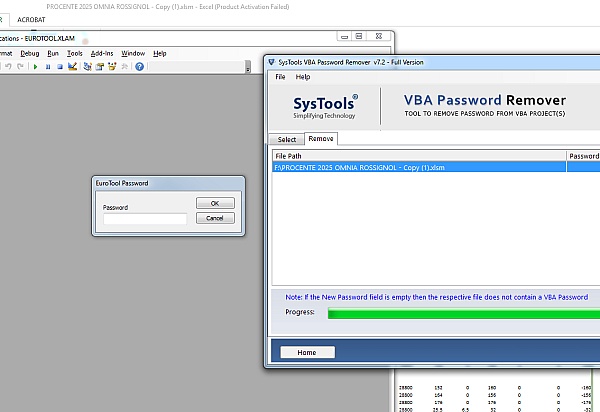Open the Tools menu in VBA editor
This screenshot has width=600, height=412.
(x=75, y=53)
